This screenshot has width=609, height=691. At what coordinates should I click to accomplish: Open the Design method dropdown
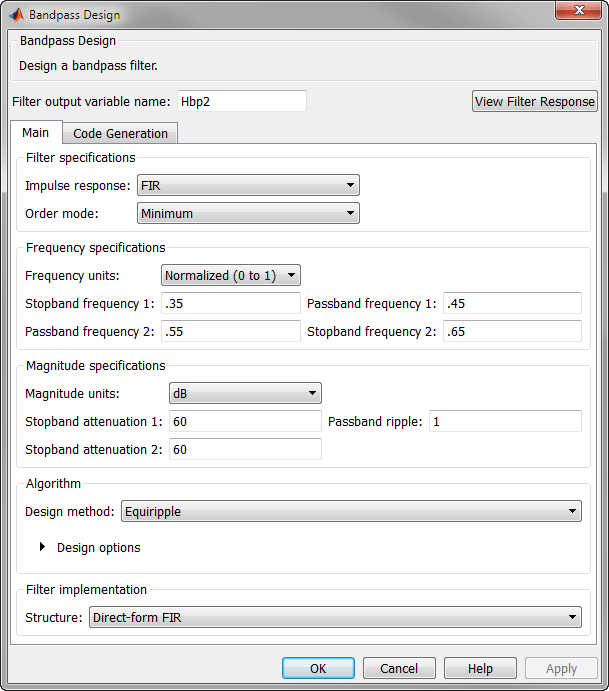point(351,512)
